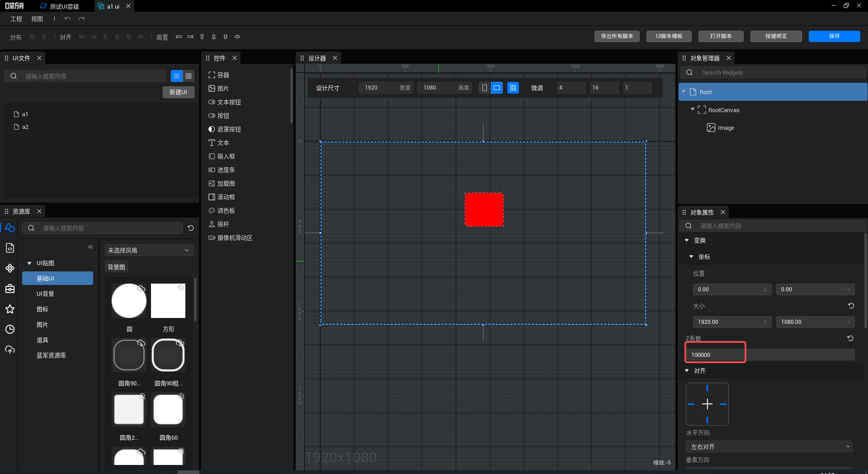Open the clock history sidebar icon
The height and width of the screenshot is (474, 868).
[x=10, y=329]
